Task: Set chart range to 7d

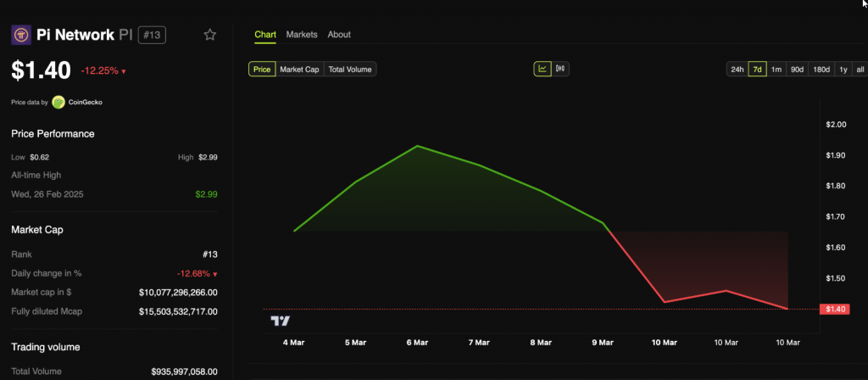Action: pos(757,70)
